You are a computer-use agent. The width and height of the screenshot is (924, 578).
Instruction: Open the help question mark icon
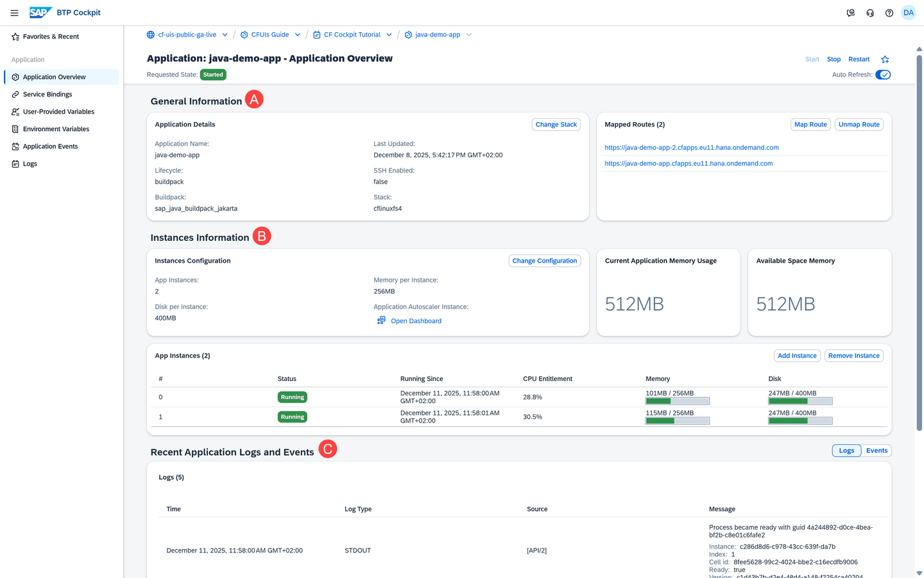point(889,13)
